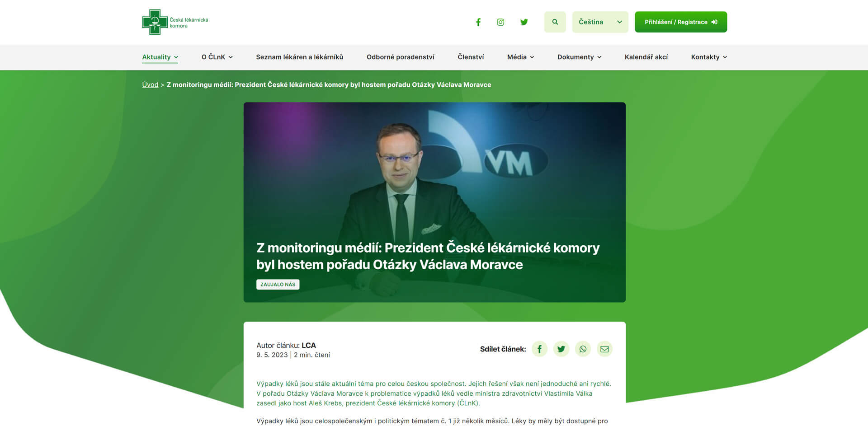Expand the Aktuality menu
Image resolution: width=868 pixels, height=426 pixels.
160,57
